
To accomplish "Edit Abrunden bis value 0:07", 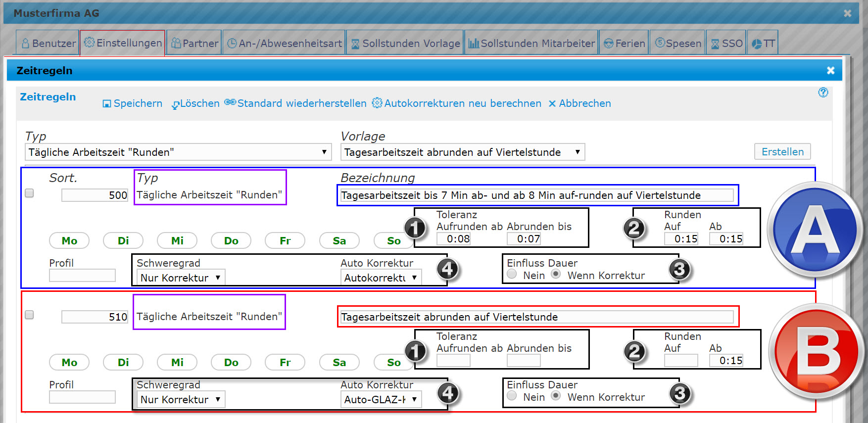I will [x=524, y=238].
